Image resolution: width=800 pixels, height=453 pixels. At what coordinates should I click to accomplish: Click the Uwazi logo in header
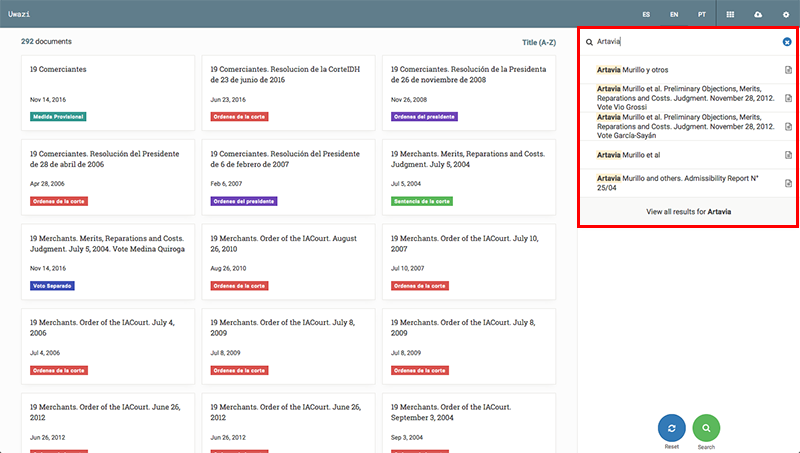click(x=20, y=15)
